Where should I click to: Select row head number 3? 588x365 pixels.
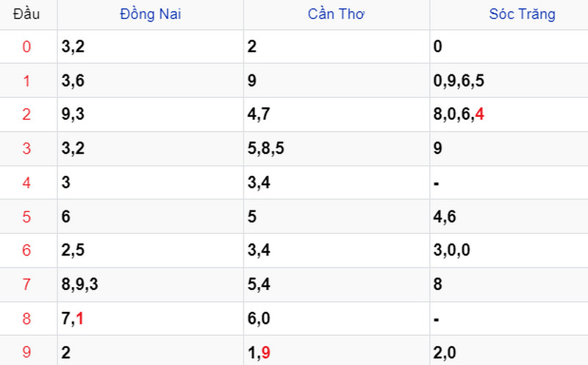(26, 149)
